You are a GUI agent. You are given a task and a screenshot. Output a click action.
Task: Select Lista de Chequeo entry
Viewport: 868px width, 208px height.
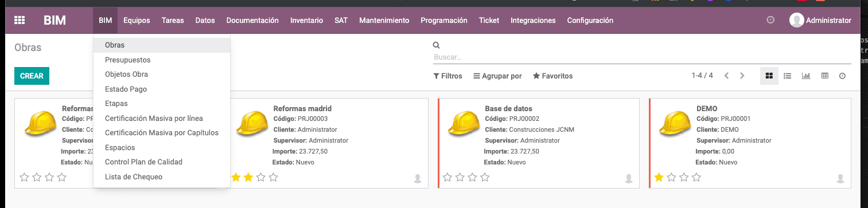click(x=162, y=177)
